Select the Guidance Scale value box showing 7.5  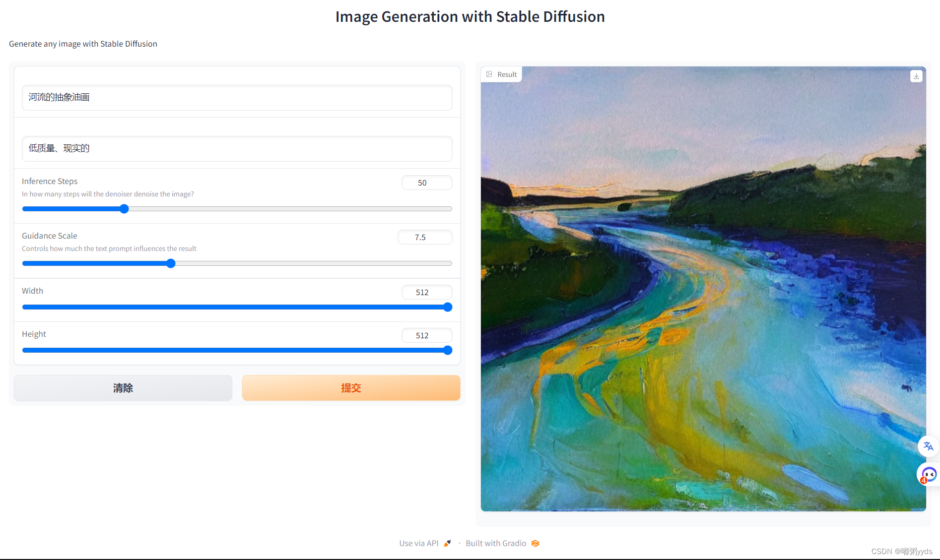coord(424,237)
